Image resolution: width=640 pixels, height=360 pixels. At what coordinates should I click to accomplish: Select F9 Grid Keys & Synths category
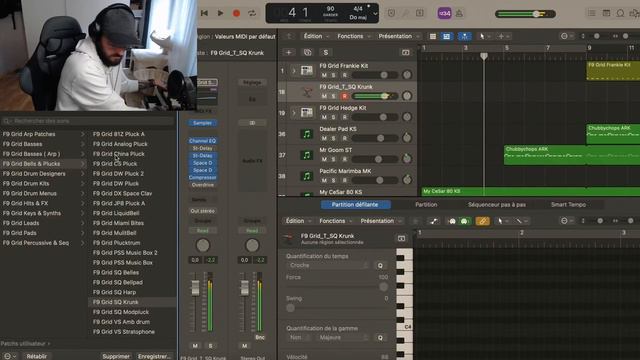point(43,213)
